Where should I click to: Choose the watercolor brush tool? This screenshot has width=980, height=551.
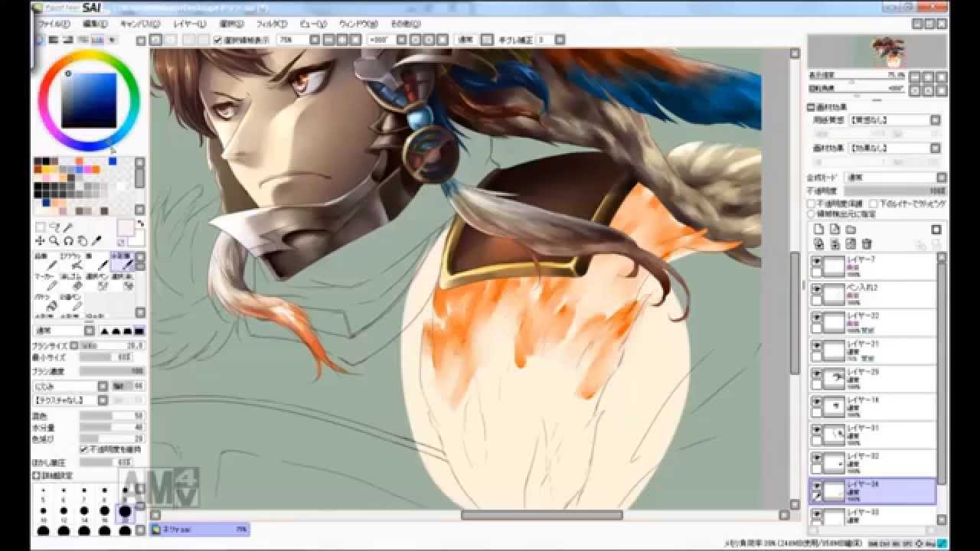coord(123,262)
